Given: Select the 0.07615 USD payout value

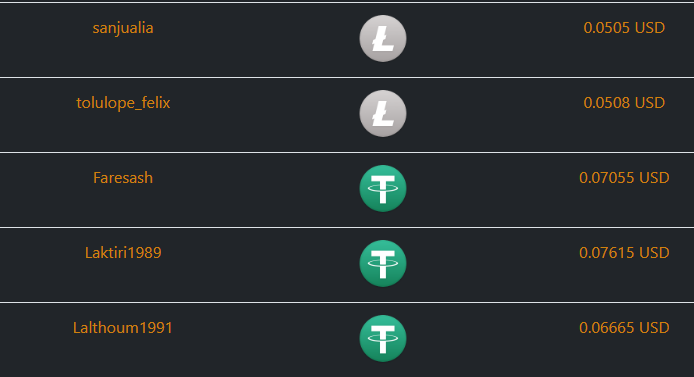Looking at the screenshot, I should [624, 253].
